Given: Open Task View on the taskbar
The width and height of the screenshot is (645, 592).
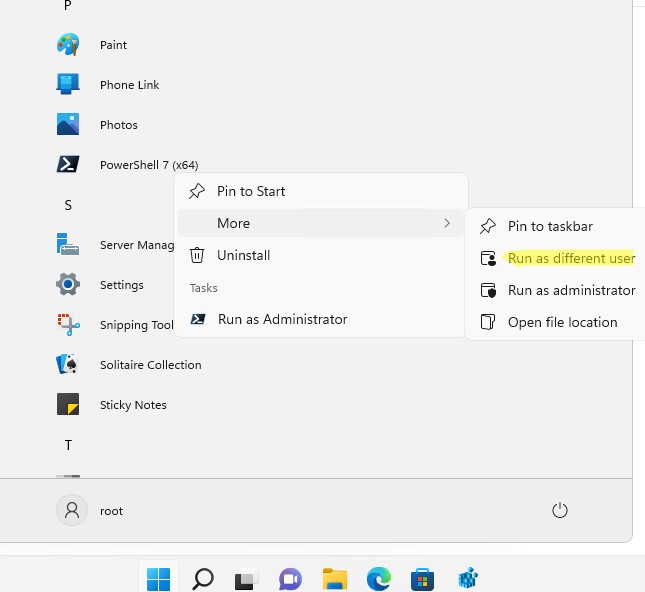Looking at the screenshot, I should (x=247, y=580).
